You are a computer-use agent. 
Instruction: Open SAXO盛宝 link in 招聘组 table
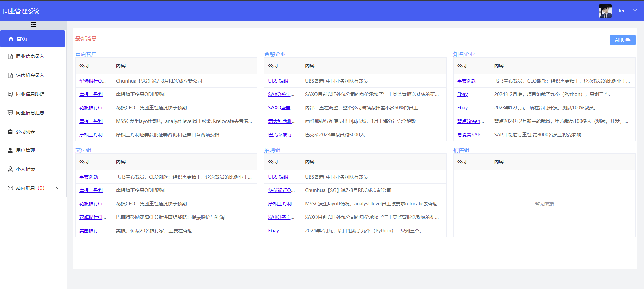281,217
